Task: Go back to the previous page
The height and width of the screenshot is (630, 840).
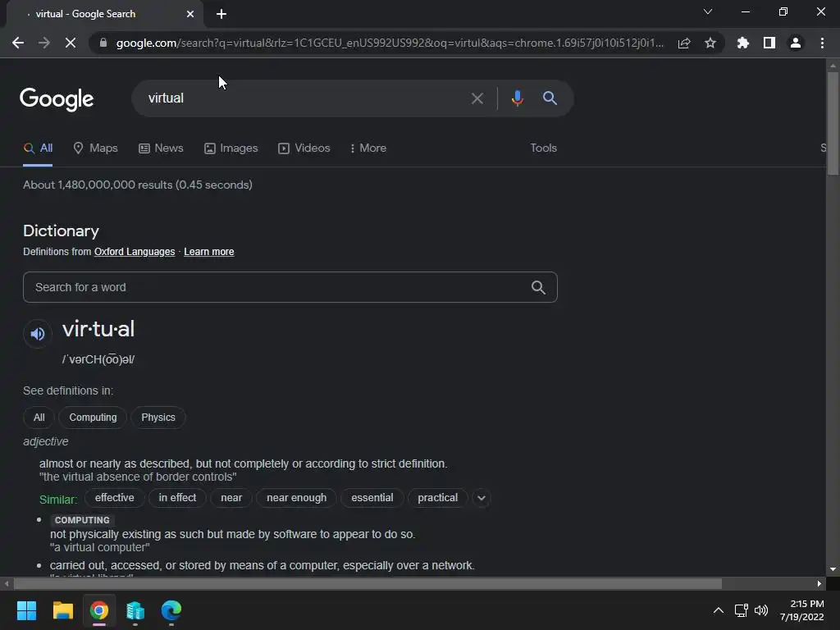Action: [x=18, y=43]
